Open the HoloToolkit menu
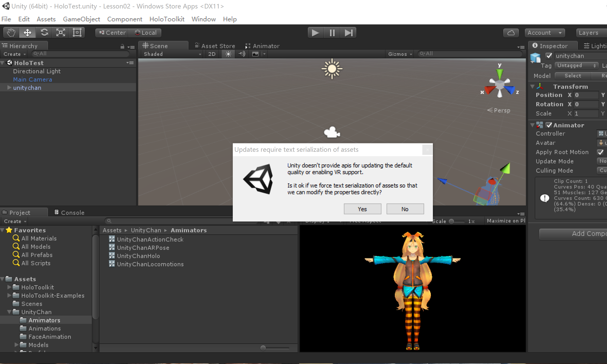This screenshot has height=364, width=607. point(167,19)
